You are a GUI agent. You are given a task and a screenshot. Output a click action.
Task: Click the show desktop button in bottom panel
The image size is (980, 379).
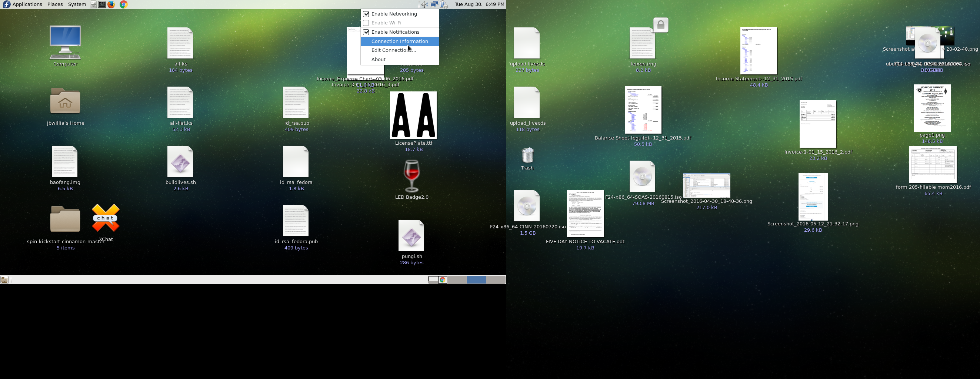point(4,280)
